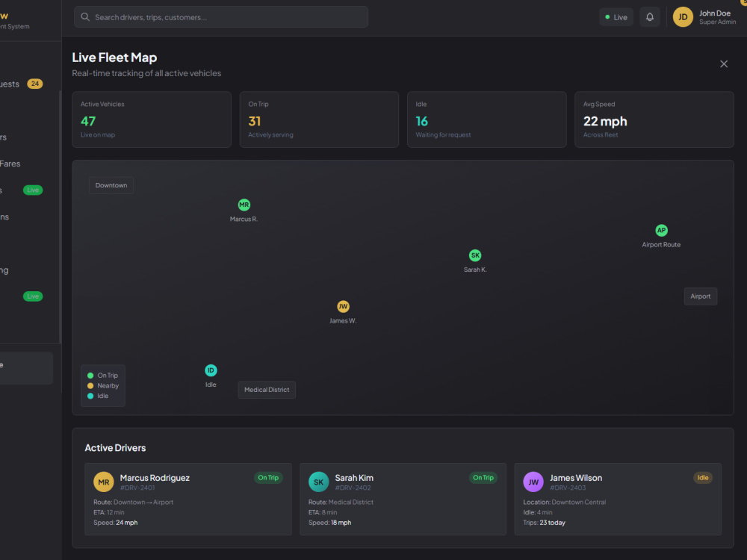Click the Live status indicator button
This screenshot has height=560, width=747.
pos(616,17)
